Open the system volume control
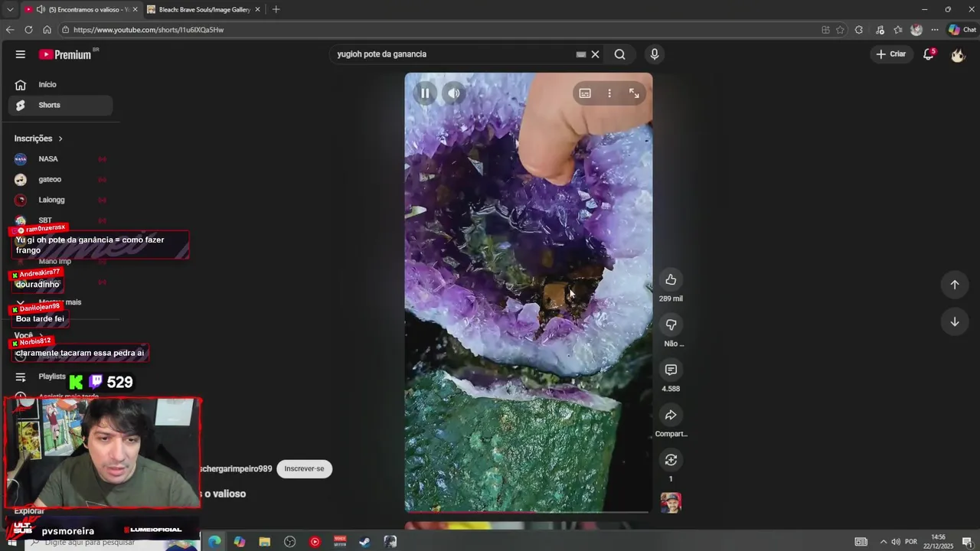 tap(896, 542)
